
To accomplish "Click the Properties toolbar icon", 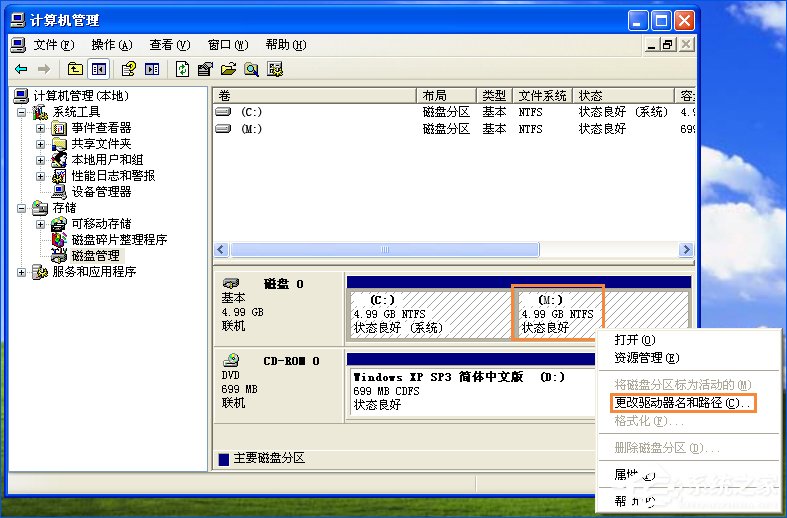I will (x=205, y=69).
